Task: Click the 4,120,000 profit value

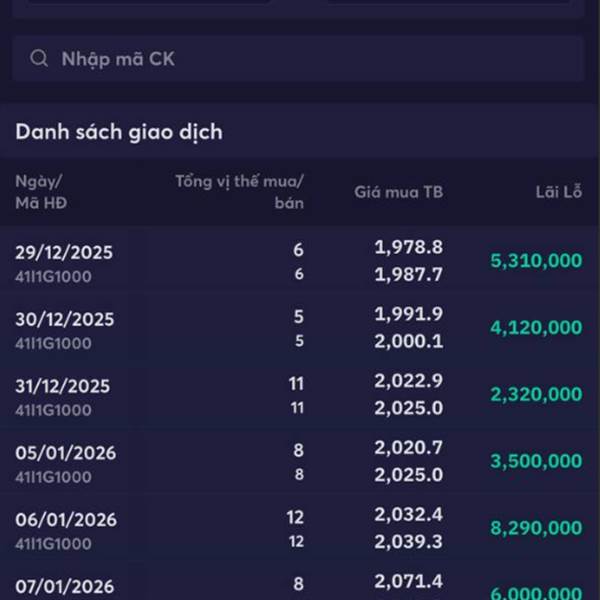Action: [x=535, y=328]
